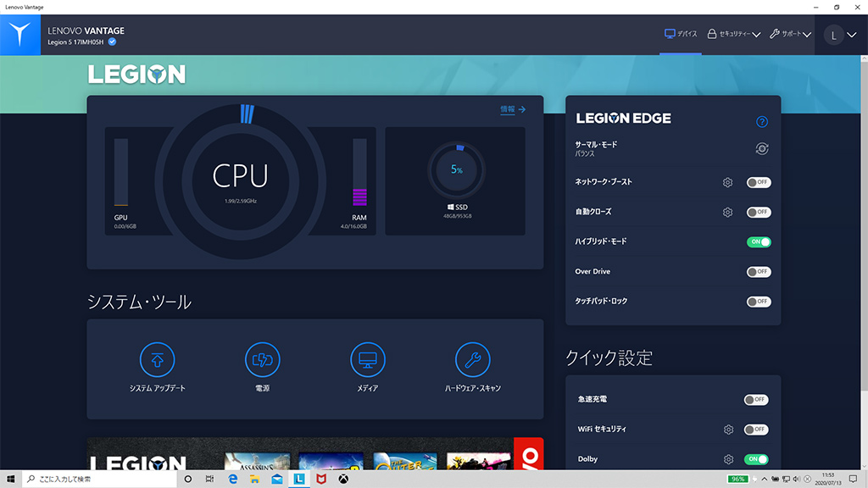Open 自動クローズ settings gear
Image resolution: width=868 pixels, height=488 pixels.
(x=727, y=212)
